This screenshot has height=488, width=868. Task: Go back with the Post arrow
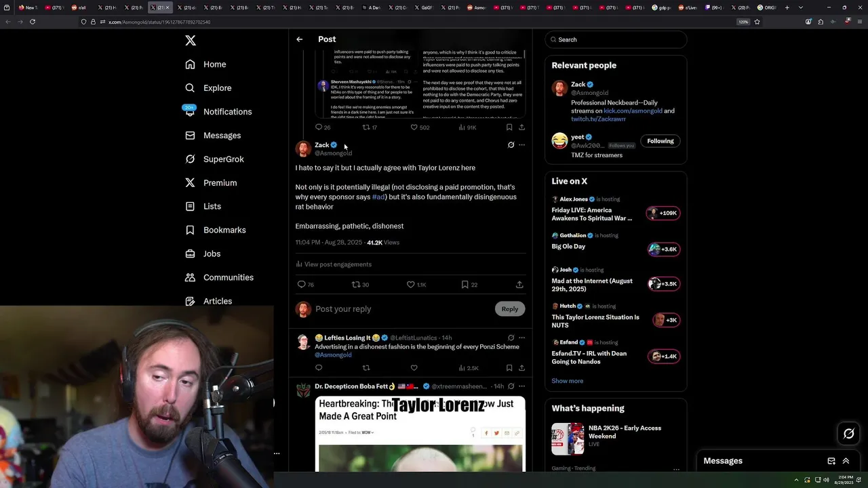click(x=299, y=39)
